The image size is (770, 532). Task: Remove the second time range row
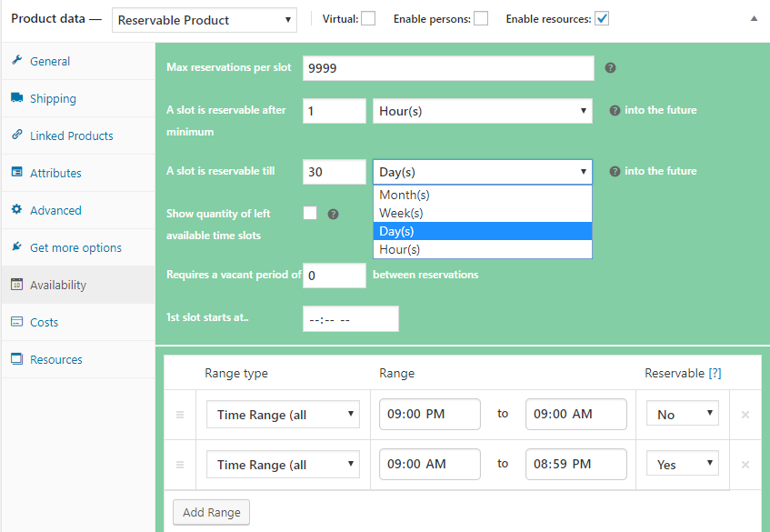point(745,465)
